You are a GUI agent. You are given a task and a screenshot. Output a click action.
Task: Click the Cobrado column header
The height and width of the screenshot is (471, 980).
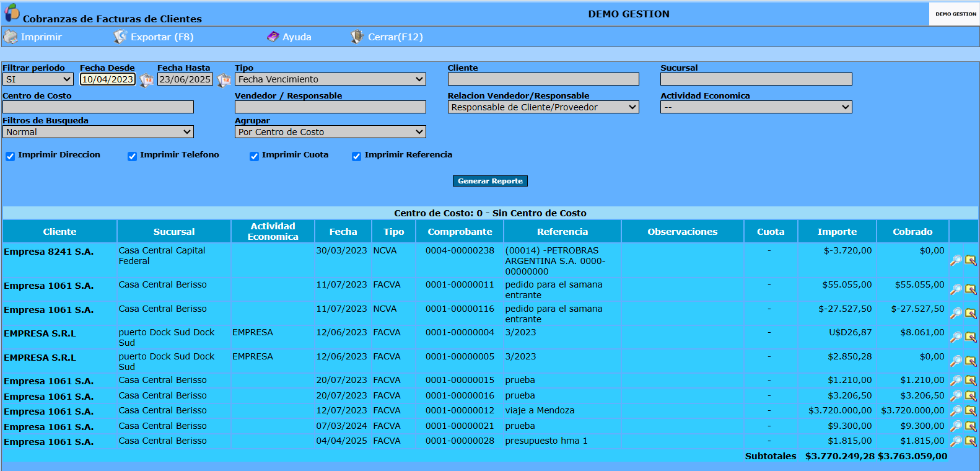912,232
